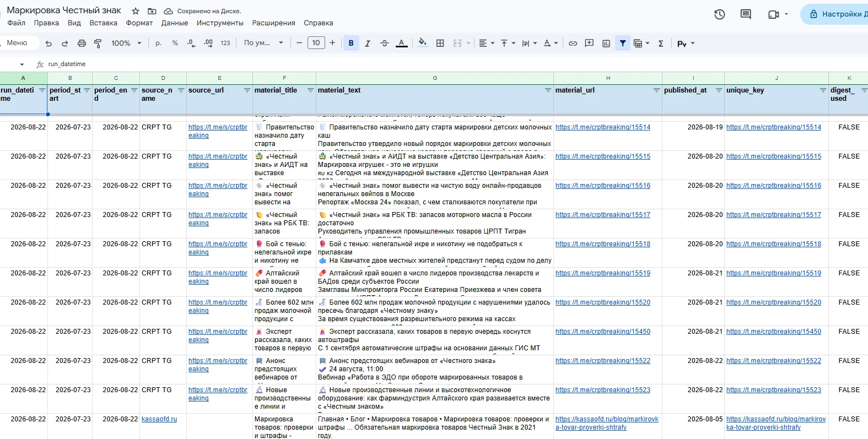The height and width of the screenshot is (439, 868).
Task: Open the Файл menu
Action: point(17,23)
